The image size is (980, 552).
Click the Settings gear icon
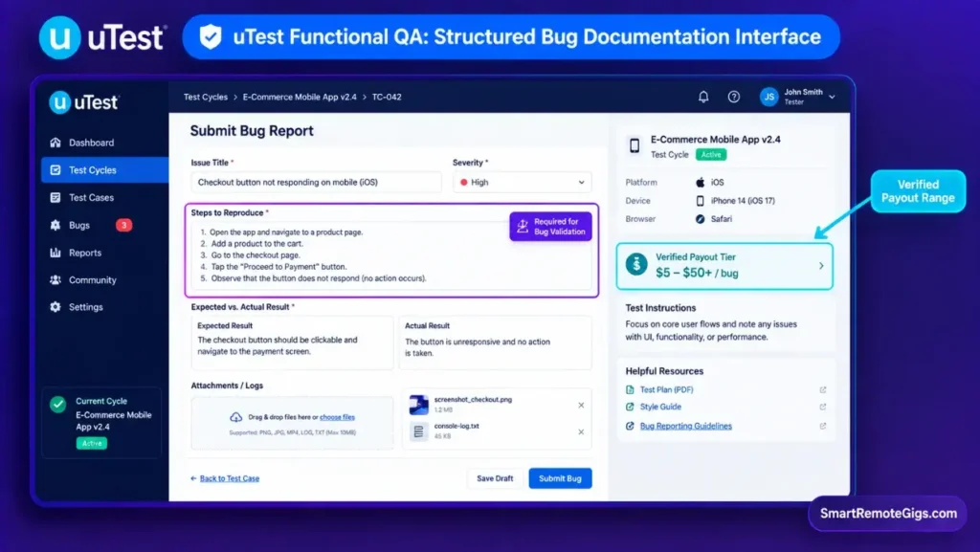[x=56, y=307]
